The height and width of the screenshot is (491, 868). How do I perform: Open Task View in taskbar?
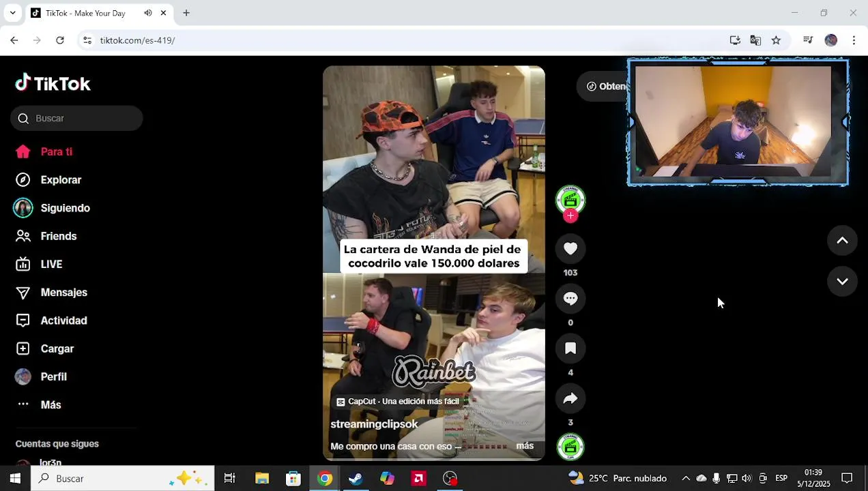(230, 478)
